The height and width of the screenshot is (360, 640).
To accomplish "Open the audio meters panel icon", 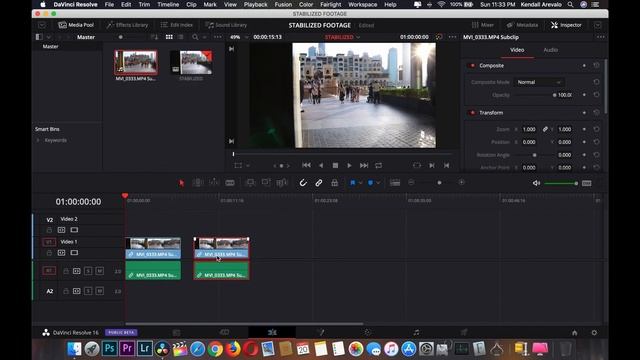I will 587,183.
